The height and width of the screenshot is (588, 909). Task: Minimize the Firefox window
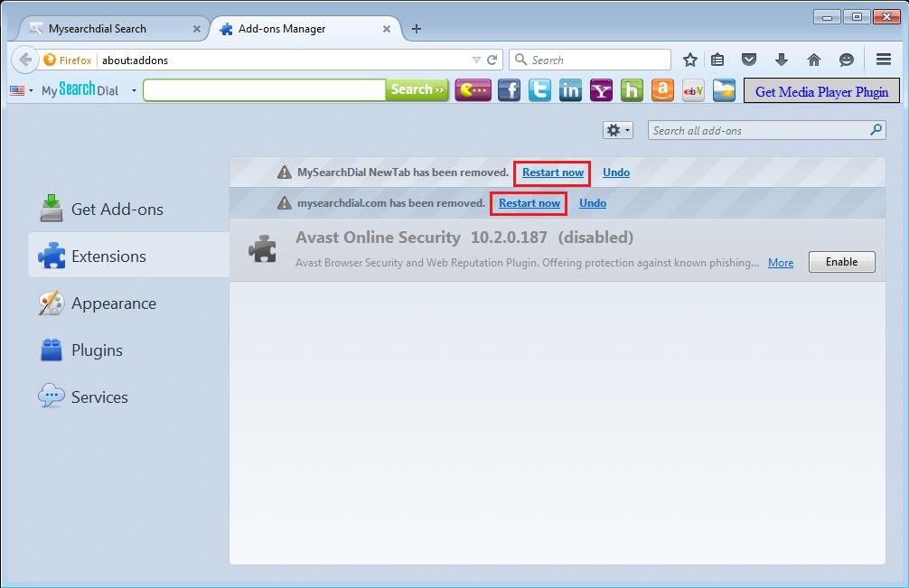pyautogui.click(x=827, y=17)
